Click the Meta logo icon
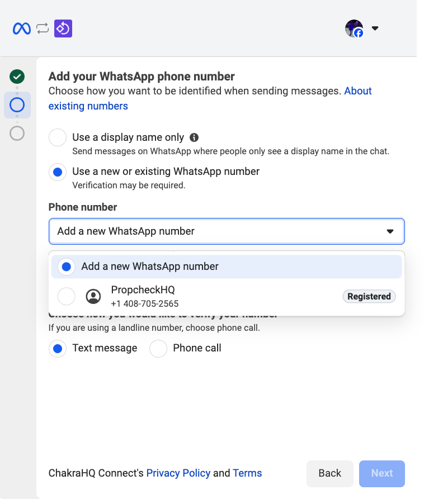The height and width of the screenshot is (504, 424). coord(22,28)
